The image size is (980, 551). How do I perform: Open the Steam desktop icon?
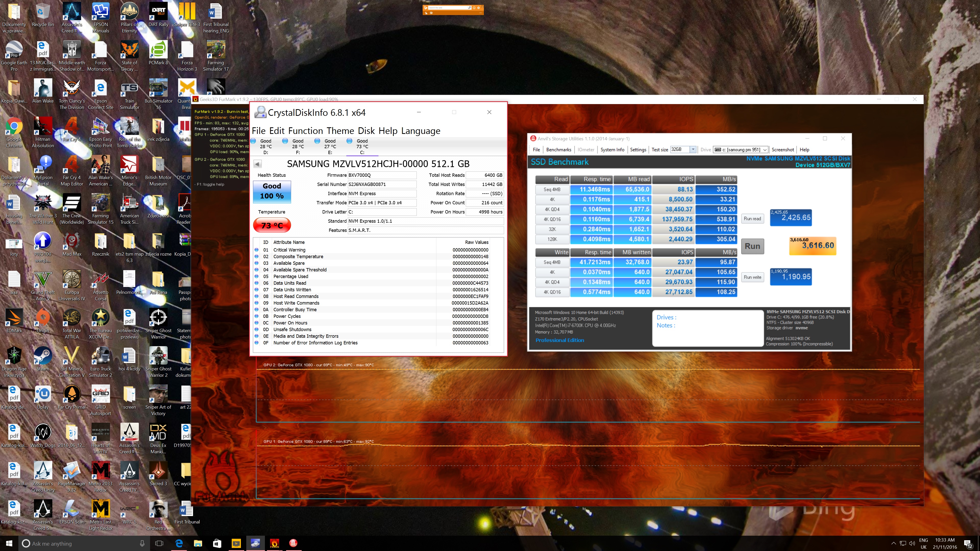point(43,358)
